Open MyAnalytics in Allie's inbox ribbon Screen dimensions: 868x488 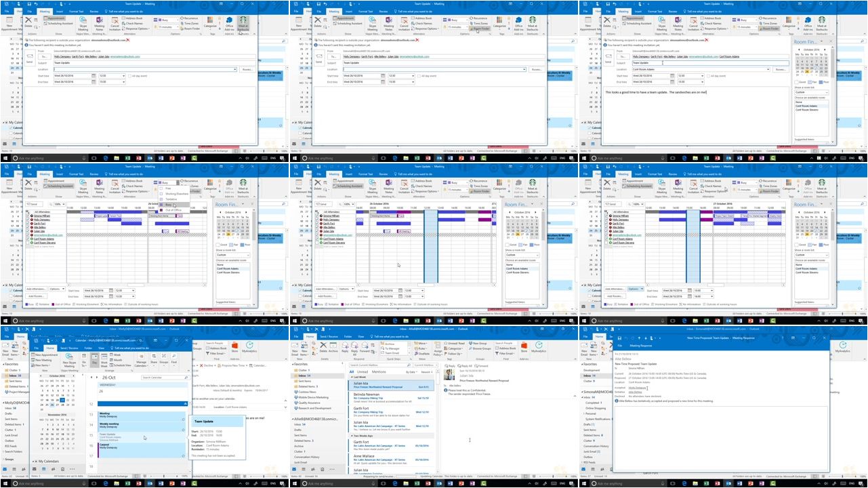click(x=539, y=347)
